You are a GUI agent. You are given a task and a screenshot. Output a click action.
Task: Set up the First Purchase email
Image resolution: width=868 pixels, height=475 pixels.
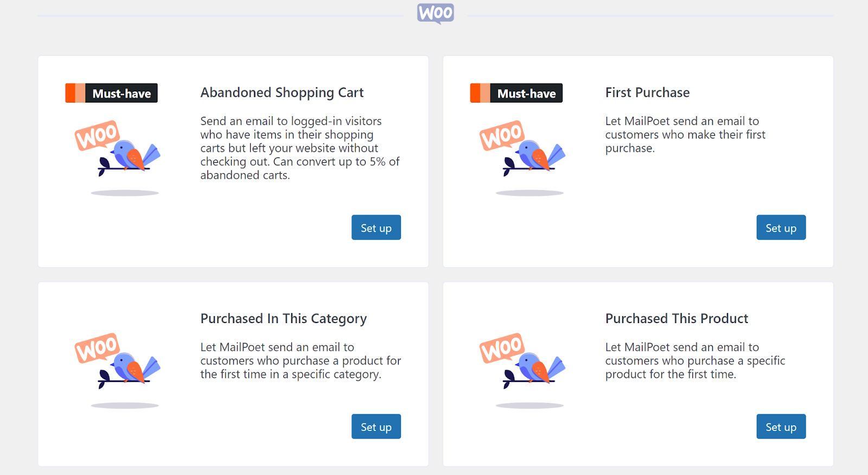pos(781,227)
